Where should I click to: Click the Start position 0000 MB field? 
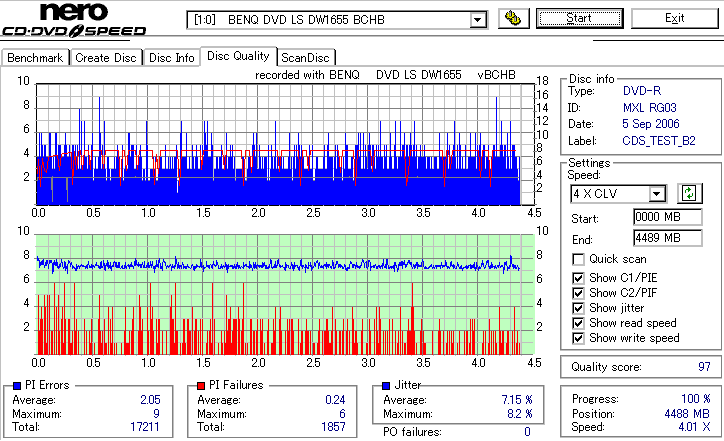[668, 217]
